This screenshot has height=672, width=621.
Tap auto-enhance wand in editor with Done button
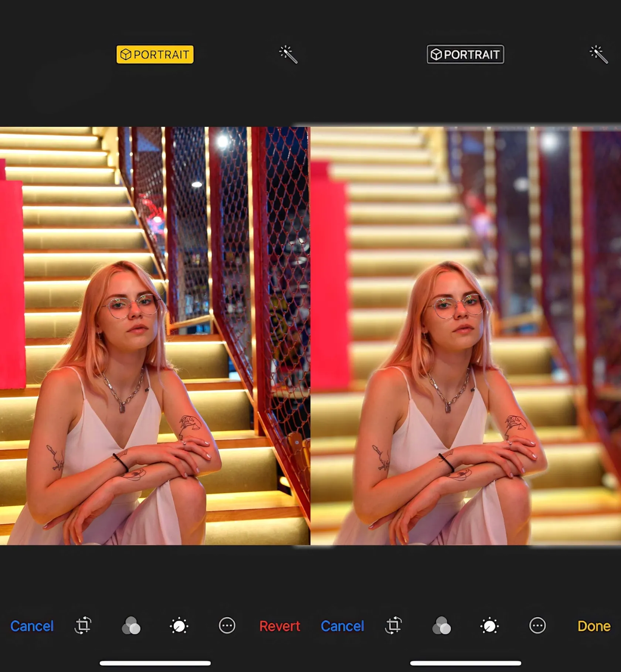point(598,55)
